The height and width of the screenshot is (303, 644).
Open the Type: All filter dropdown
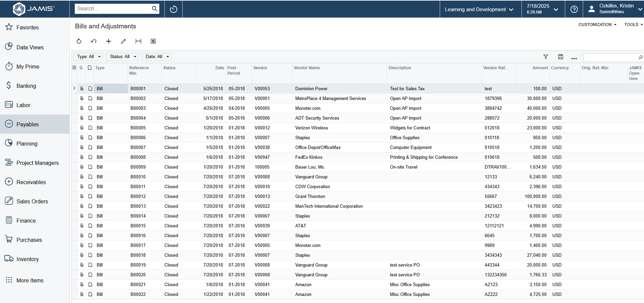pos(88,56)
